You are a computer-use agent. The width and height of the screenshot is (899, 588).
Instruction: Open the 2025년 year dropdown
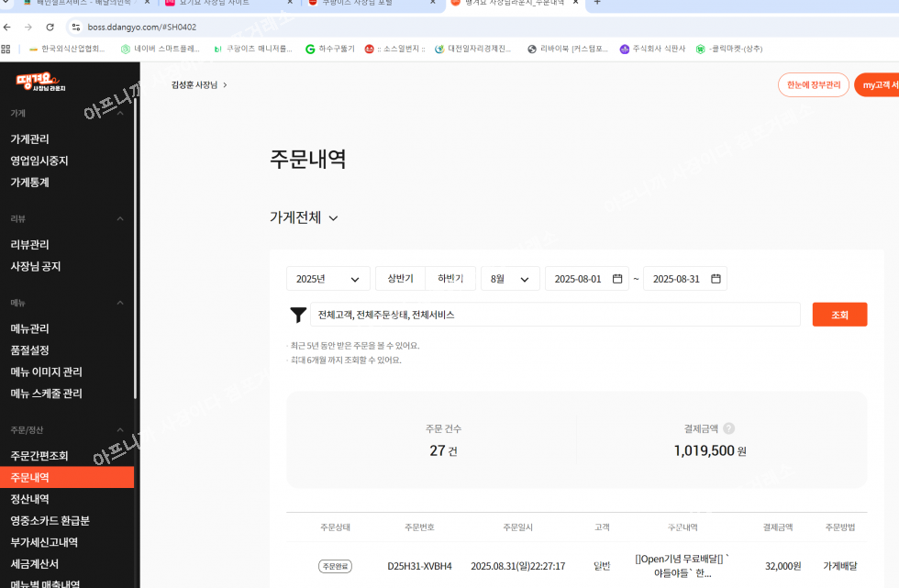tap(327, 279)
